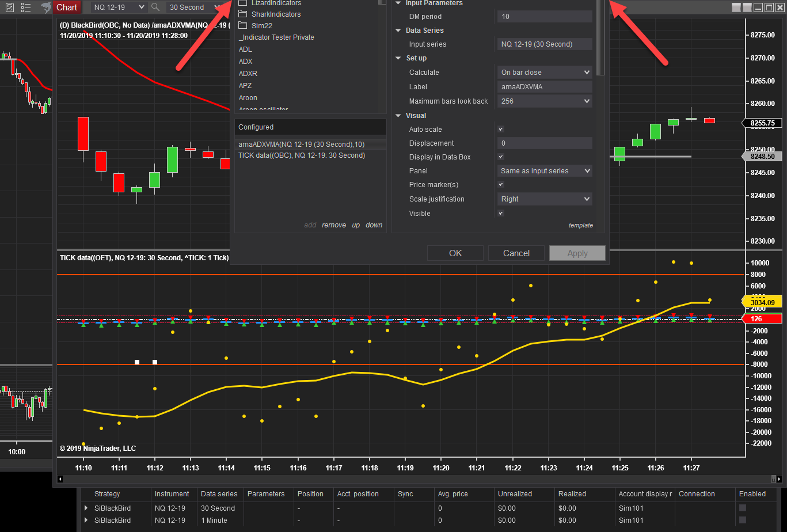Click the 8255.75 current price marker
Image resolution: width=787 pixels, height=532 pixels.
763,123
